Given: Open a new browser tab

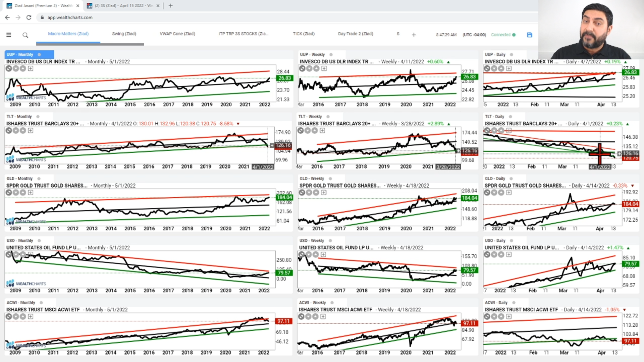Looking at the screenshot, I should [x=171, y=6].
